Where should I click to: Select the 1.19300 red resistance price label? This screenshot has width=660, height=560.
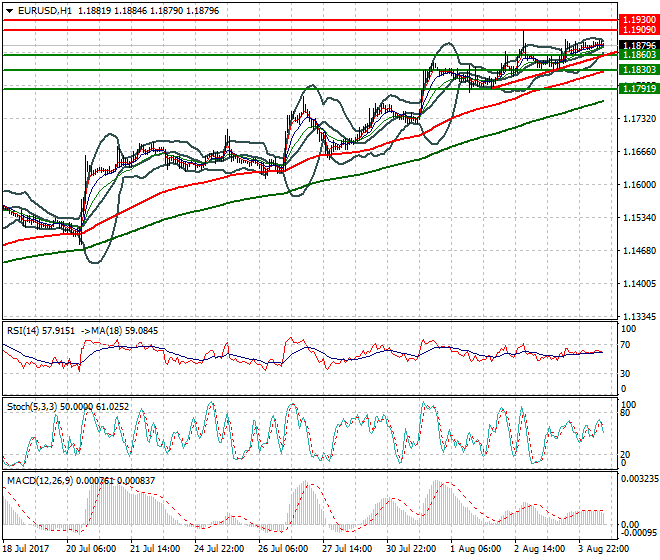[639, 20]
